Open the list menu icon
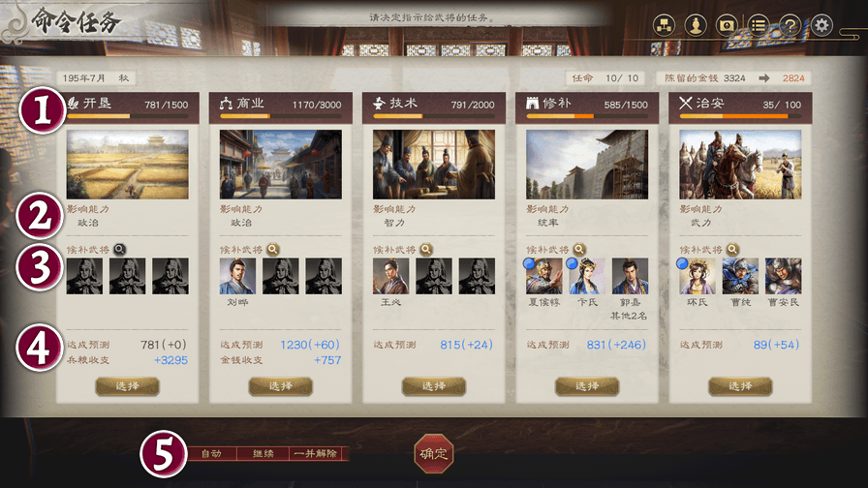 click(x=759, y=25)
